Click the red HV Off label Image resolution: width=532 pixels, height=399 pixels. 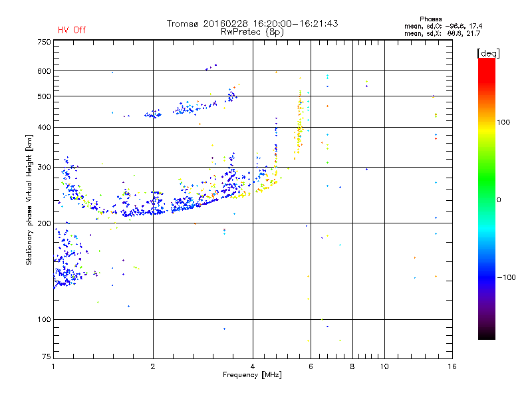72,30
